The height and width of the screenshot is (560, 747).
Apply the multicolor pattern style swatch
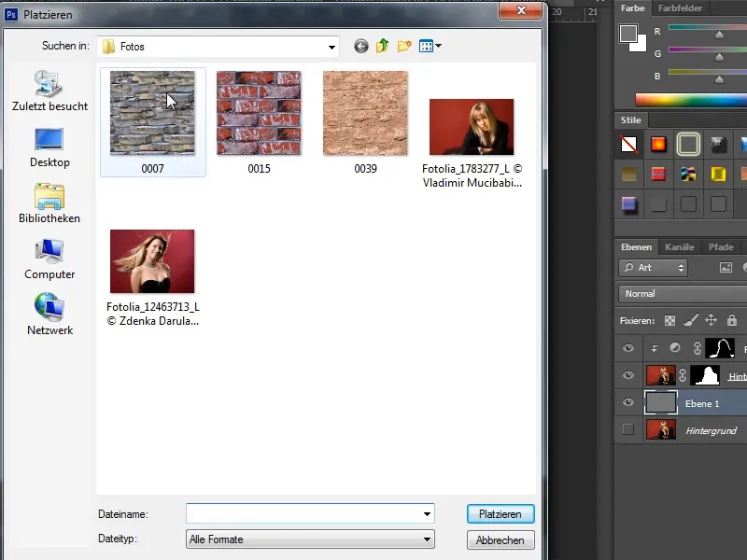pos(688,174)
